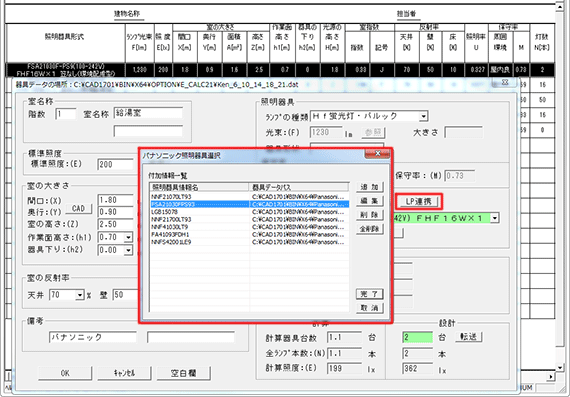Select the highlighted FSA21030FPS93 row
570x397 pixels.
click(249, 204)
